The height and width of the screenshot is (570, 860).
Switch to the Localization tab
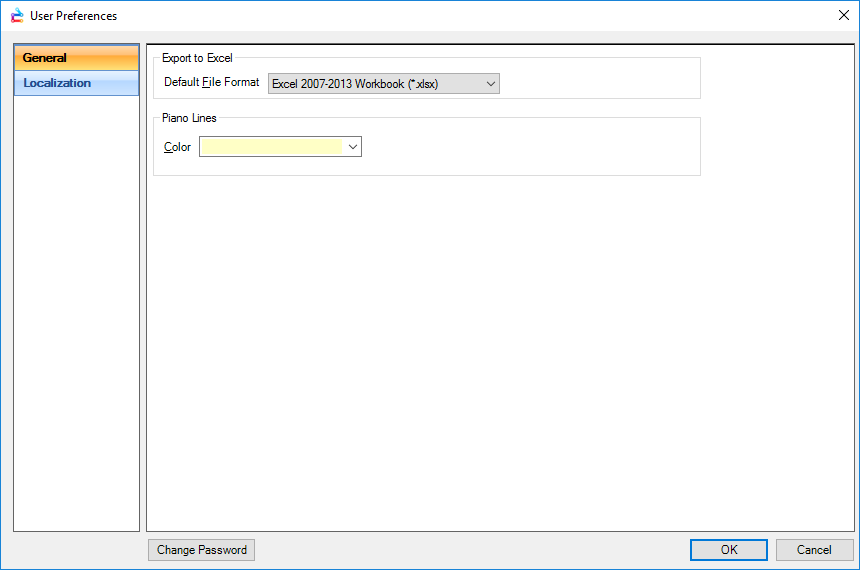(x=76, y=83)
